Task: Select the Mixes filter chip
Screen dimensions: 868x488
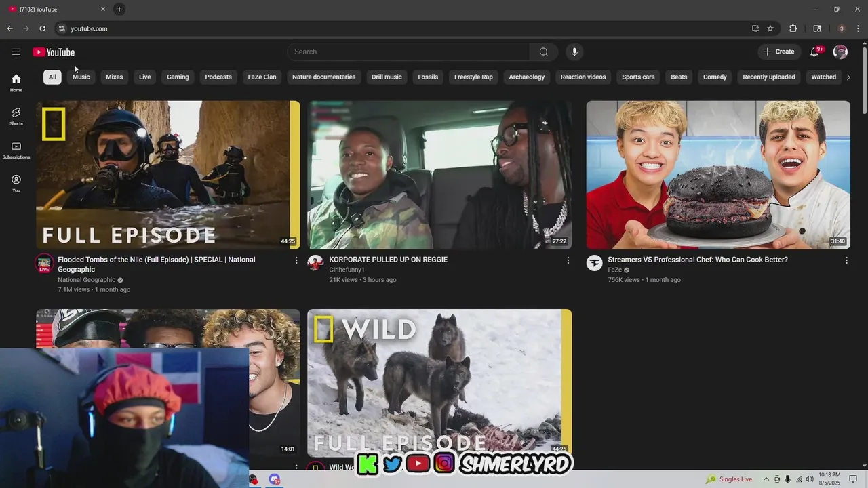Action: pos(115,77)
